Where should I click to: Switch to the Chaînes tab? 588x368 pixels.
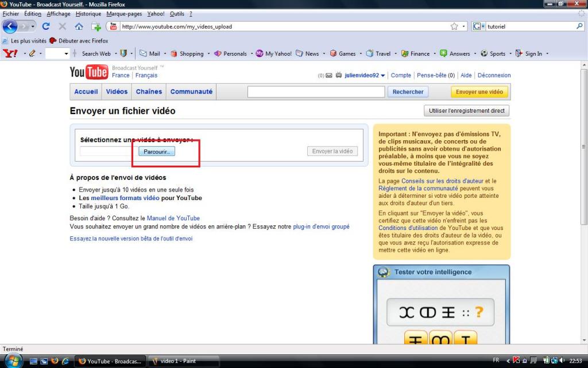(149, 91)
